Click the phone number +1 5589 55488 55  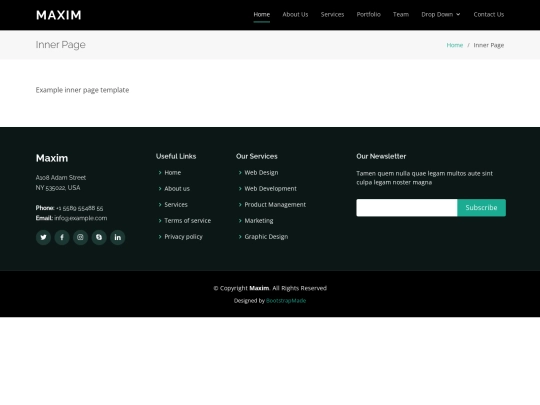[80, 208]
